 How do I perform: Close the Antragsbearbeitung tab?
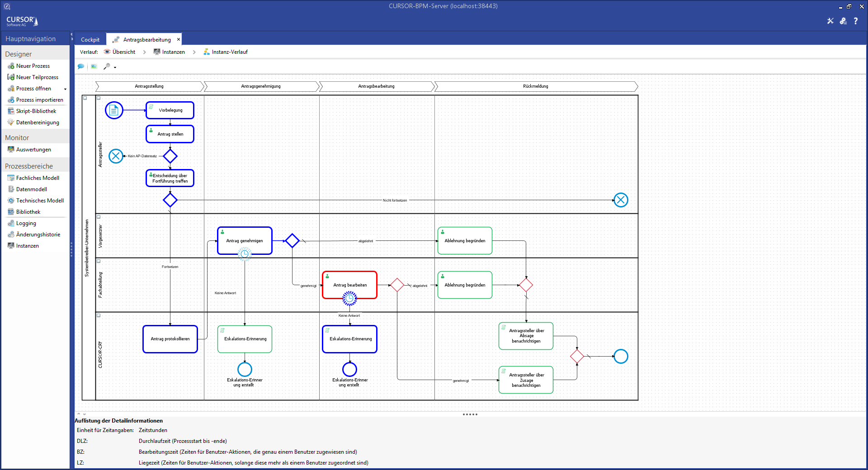179,39
